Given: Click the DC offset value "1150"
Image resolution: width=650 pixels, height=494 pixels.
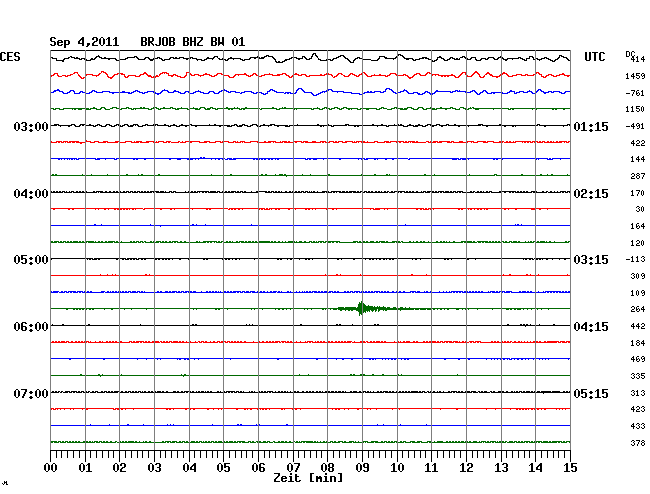Looking at the screenshot, I should [x=635, y=109].
